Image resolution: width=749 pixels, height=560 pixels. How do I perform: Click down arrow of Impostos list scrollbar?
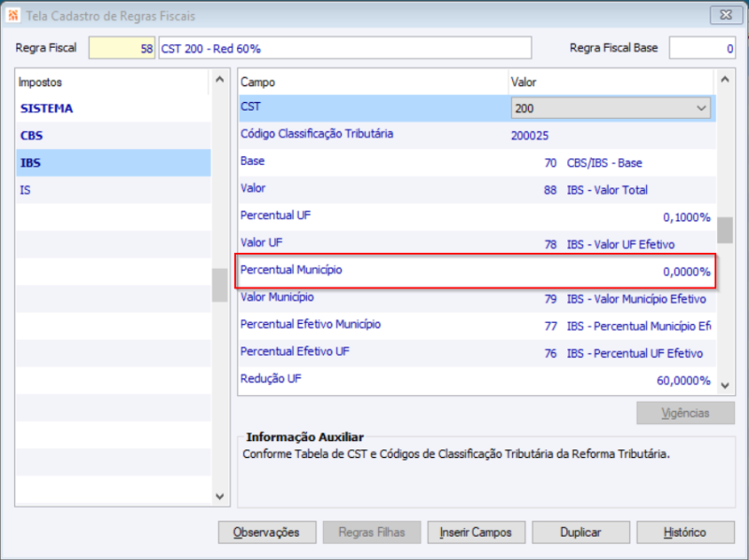click(220, 496)
